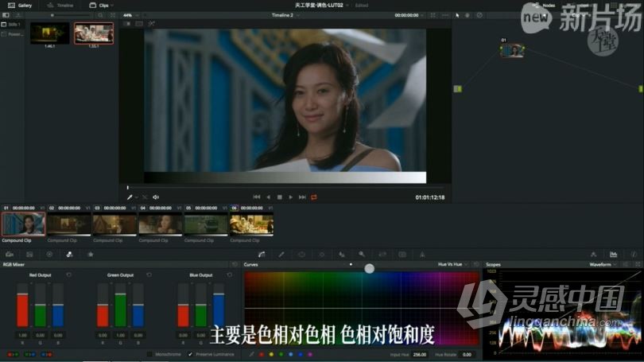Toggle bypass color grades icon

(x=479, y=15)
